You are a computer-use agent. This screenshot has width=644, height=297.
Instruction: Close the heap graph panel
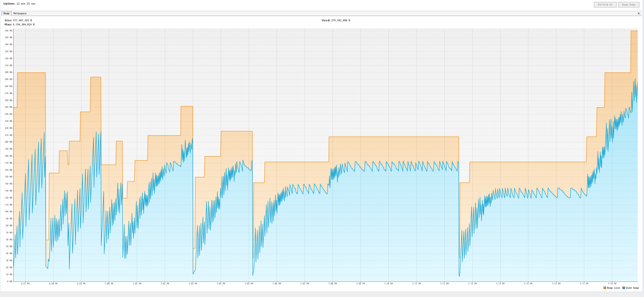click(638, 14)
